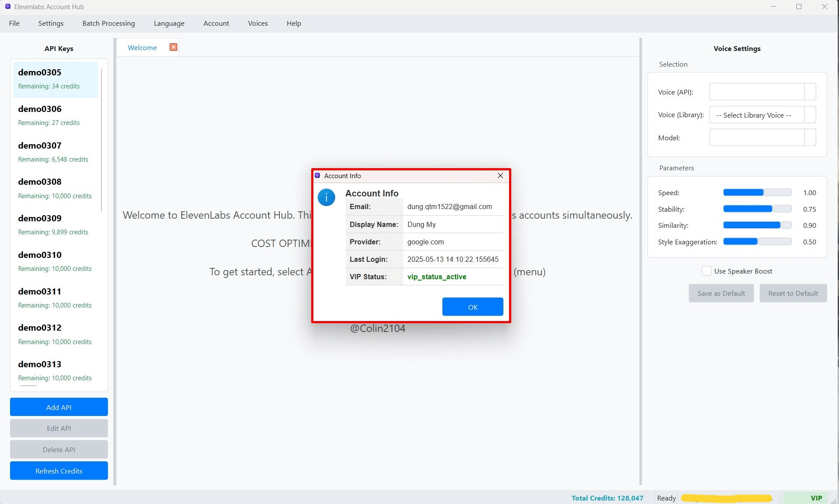Select the demo0311 API key
The height and width of the screenshot is (504, 839).
coord(55,298)
